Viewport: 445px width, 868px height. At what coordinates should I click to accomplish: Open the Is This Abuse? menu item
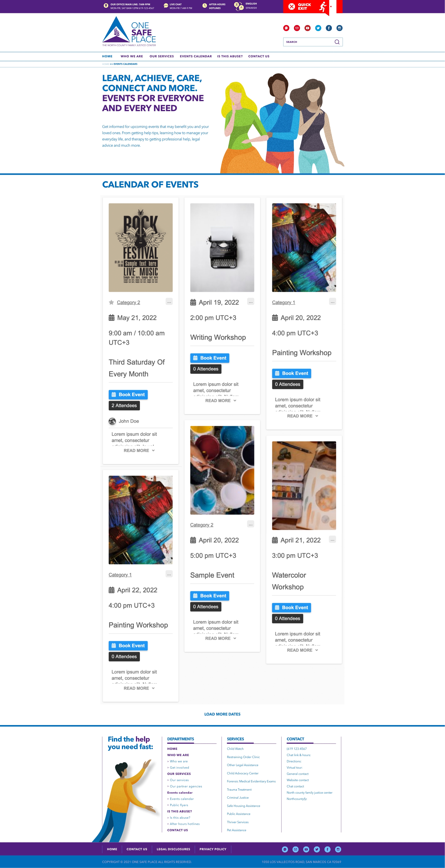click(230, 56)
